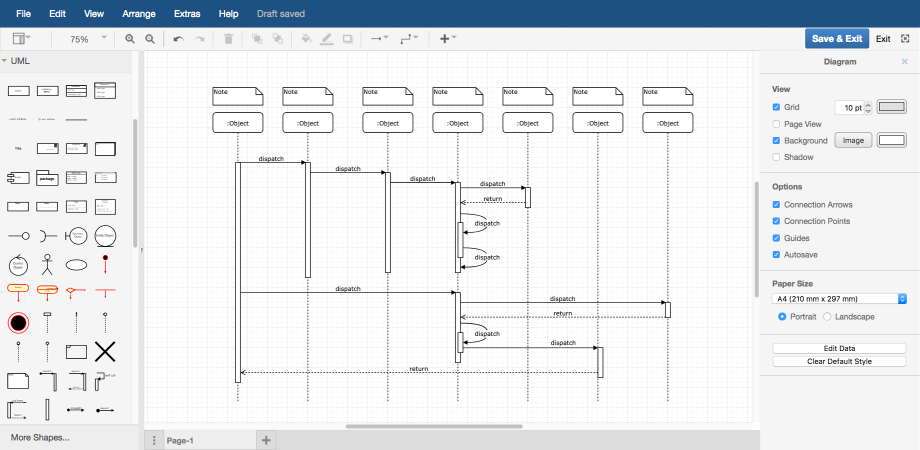Click the Save & Exit button
This screenshot has width=920, height=450.
[x=836, y=39]
